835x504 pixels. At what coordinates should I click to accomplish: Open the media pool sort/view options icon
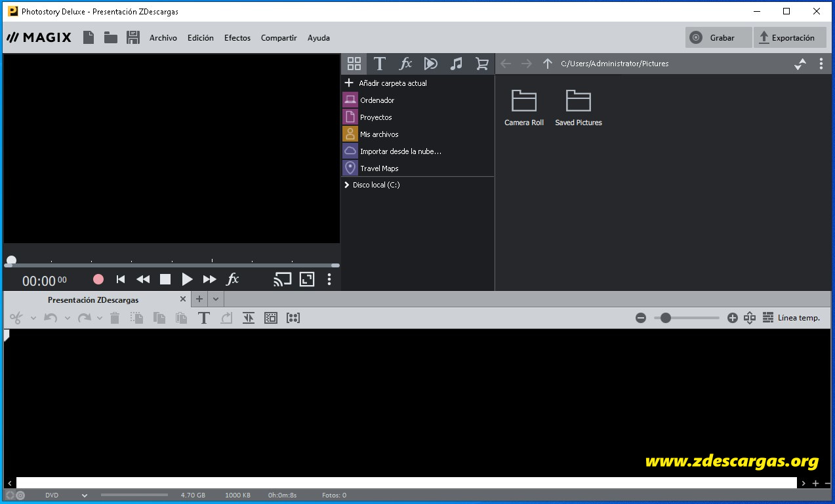click(800, 64)
